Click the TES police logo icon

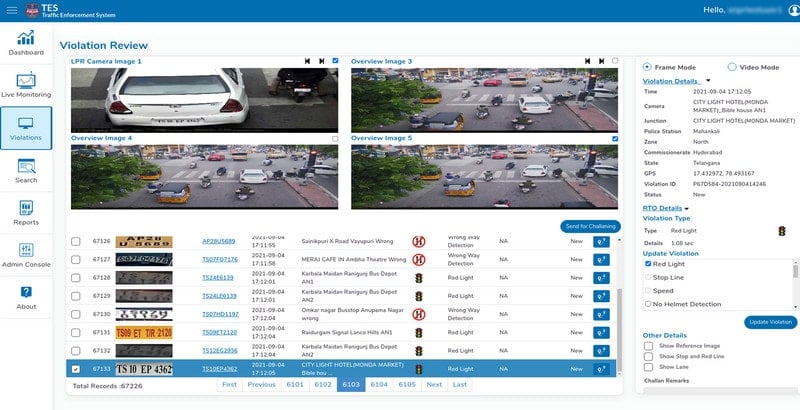tap(33, 10)
